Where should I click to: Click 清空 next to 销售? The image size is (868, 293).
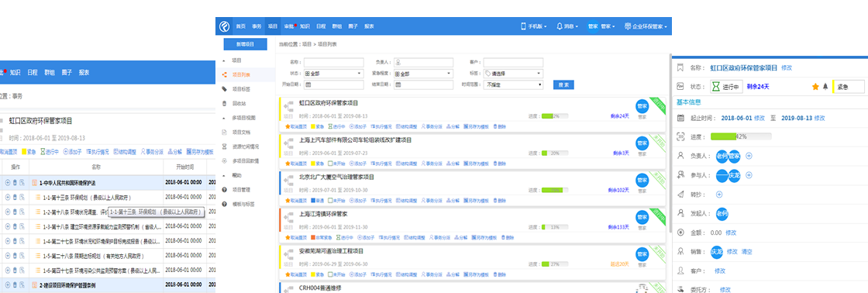point(747,251)
